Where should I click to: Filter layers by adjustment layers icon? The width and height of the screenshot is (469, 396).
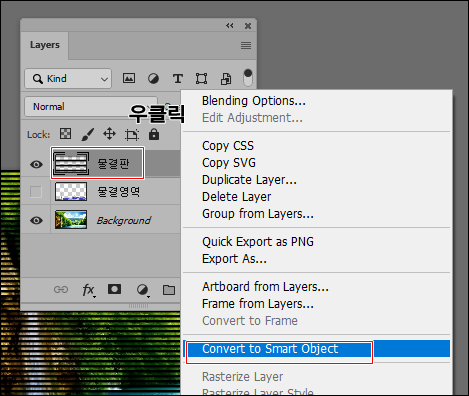[x=153, y=79]
